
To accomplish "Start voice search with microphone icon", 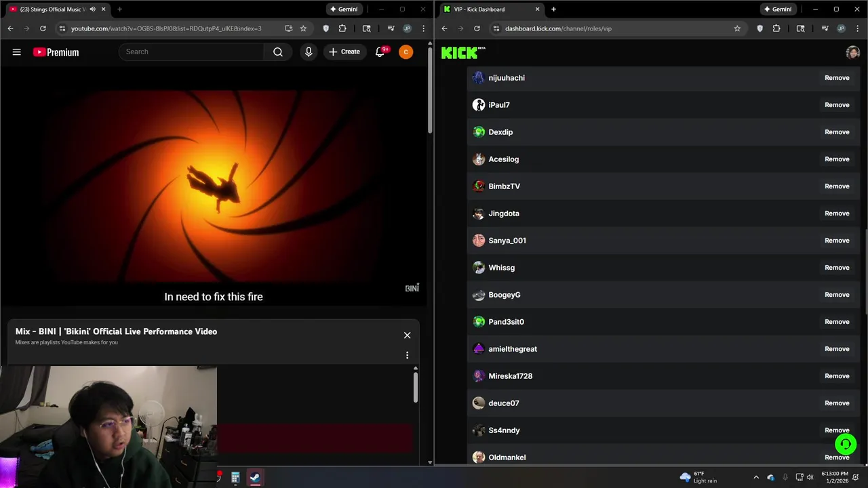I will pos(309,52).
